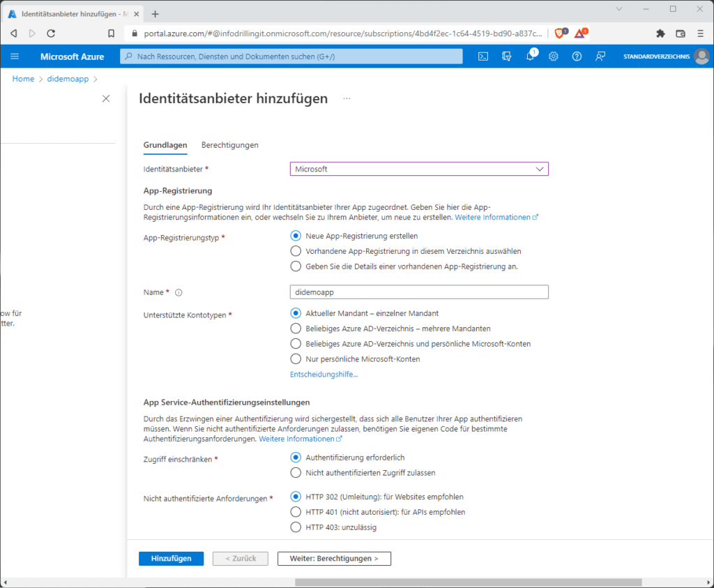Click the Brave shields icon

[561, 33]
